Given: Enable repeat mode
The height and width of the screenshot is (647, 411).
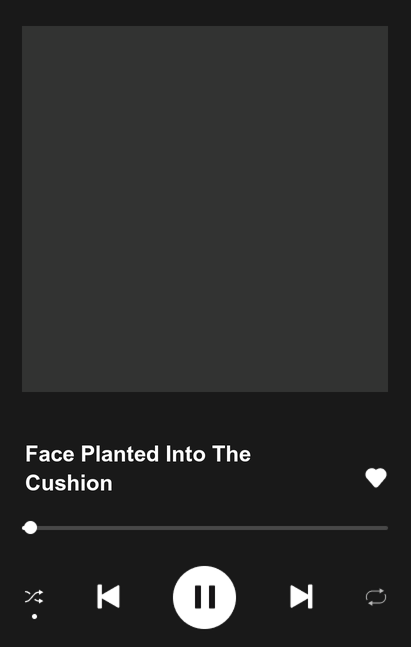Looking at the screenshot, I should (376, 597).
